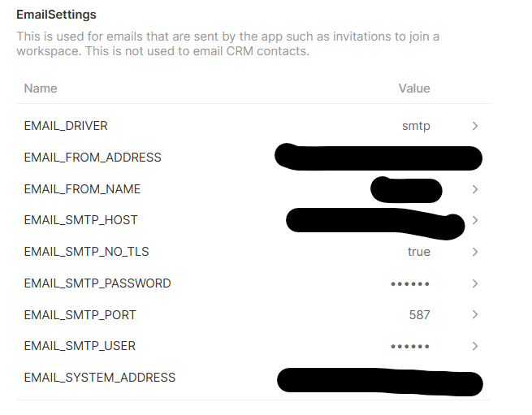Click the 587 port value
Screen dimensions: 532x415
tap(420, 314)
